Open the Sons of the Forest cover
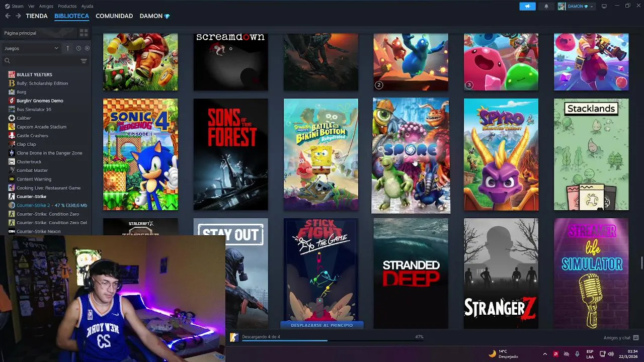 (230, 154)
